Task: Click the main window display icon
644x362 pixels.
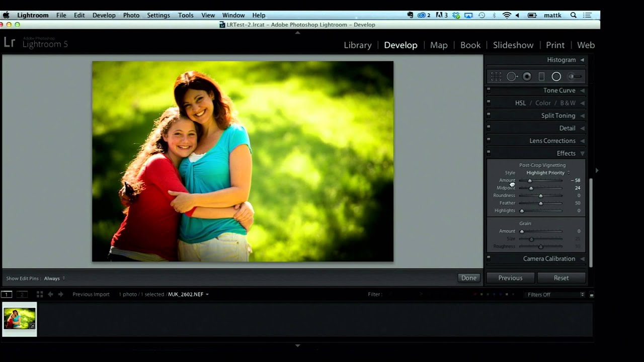Action: tap(7, 294)
